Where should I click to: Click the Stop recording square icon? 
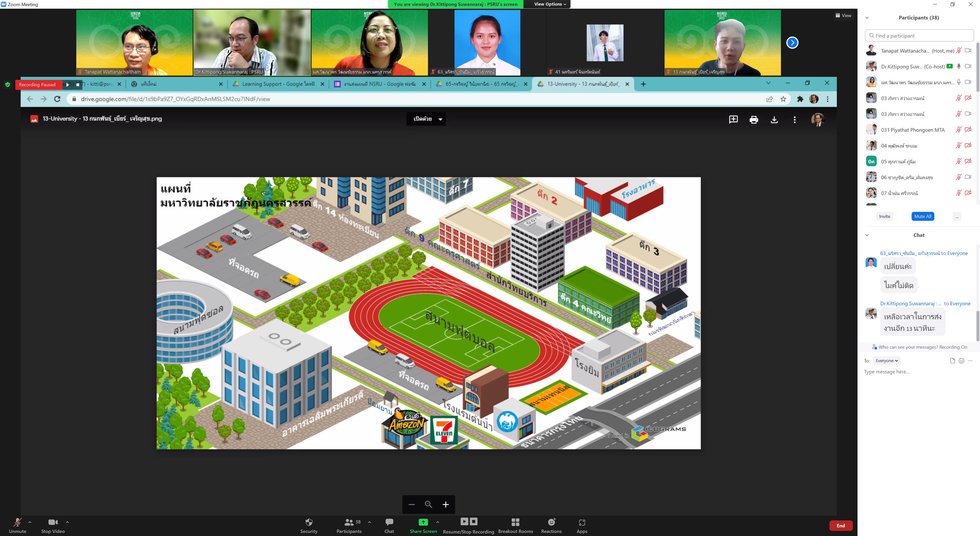pos(474,521)
